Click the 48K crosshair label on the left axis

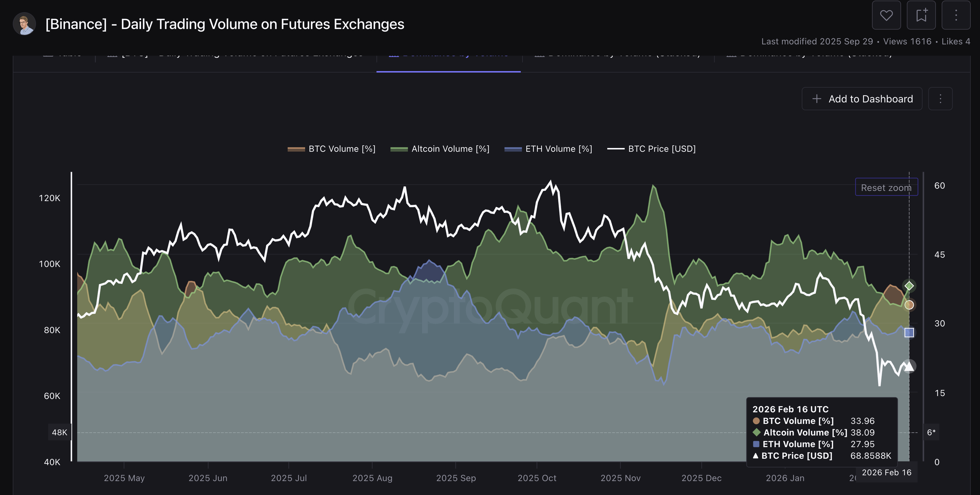tap(59, 432)
